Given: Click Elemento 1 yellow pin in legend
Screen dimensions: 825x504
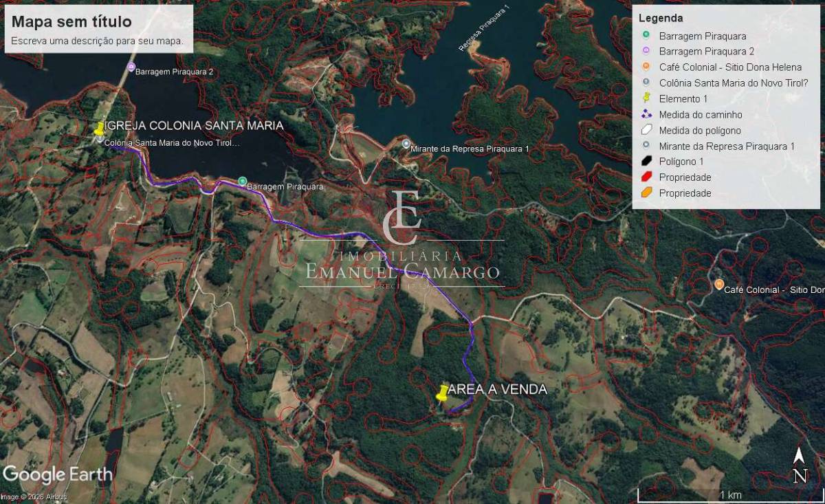Looking at the screenshot, I should 646,98.
